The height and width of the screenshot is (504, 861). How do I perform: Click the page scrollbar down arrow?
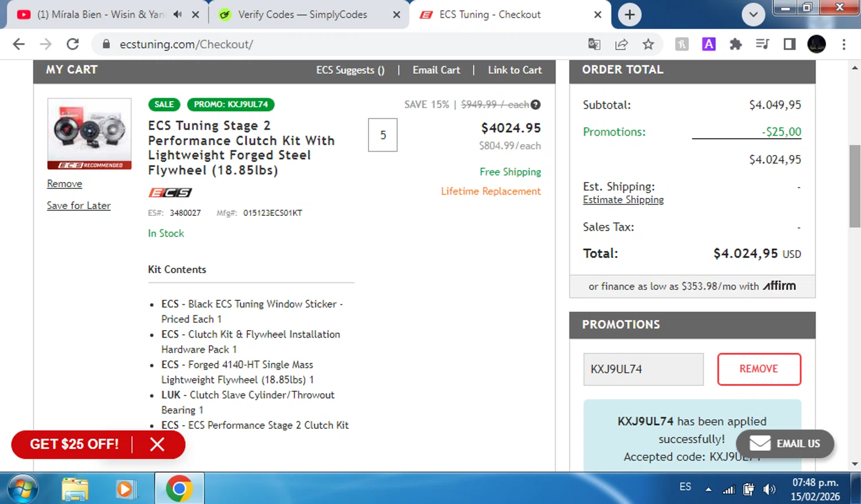pyautogui.click(x=855, y=464)
